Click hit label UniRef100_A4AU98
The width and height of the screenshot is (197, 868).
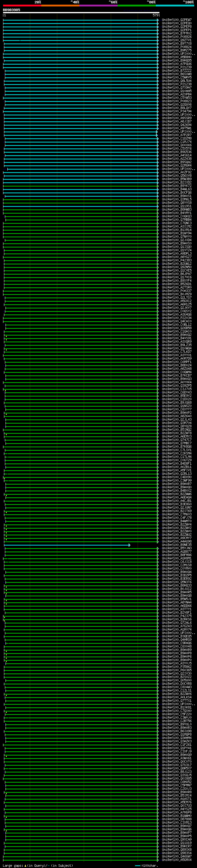177,542
